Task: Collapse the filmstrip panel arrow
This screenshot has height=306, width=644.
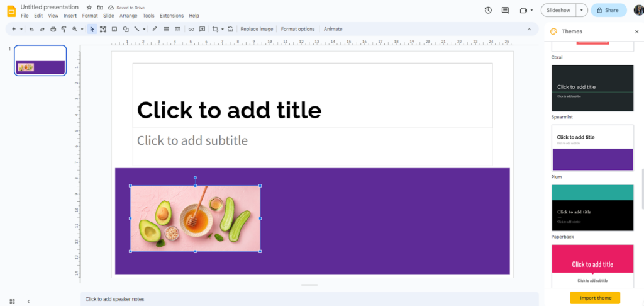Action: click(28, 302)
